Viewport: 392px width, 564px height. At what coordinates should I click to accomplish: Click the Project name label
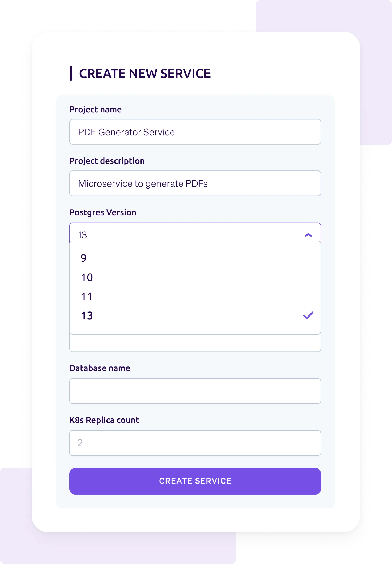(95, 109)
